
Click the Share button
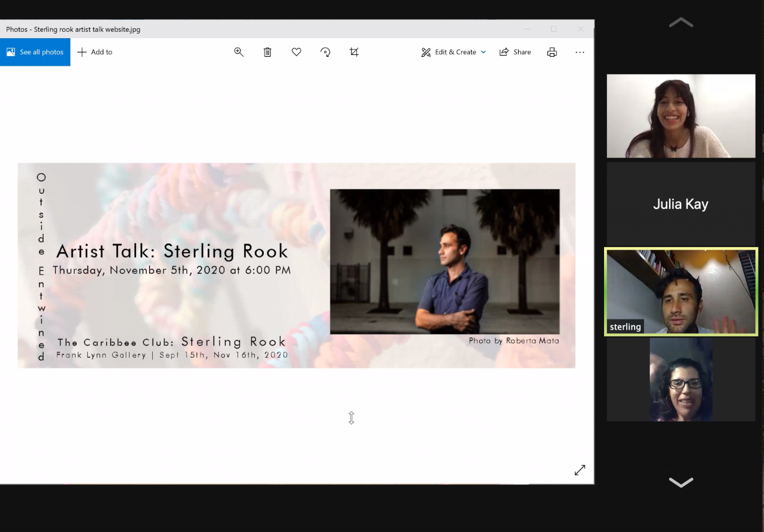[515, 52]
